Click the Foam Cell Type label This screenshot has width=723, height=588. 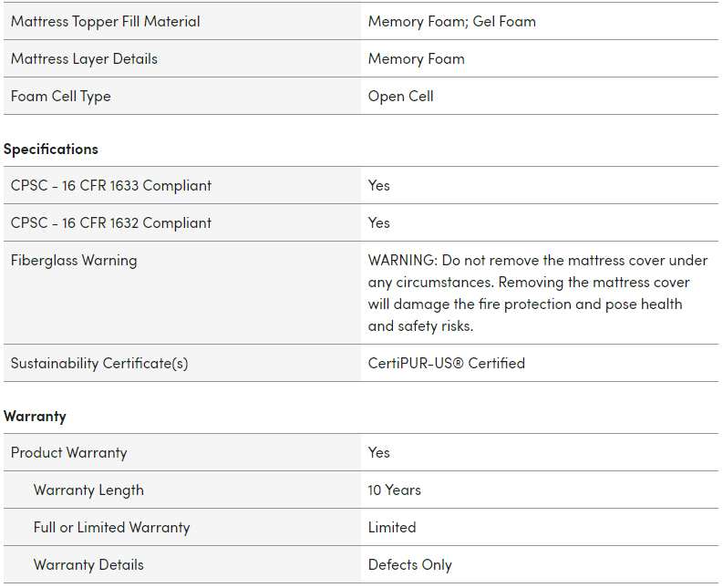[x=61, y=96]
